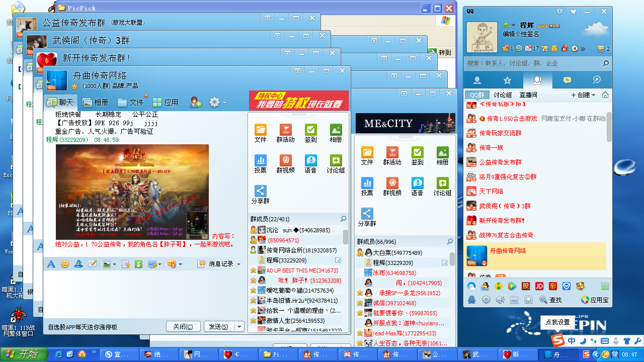The height and width of the screenshot is (362, 644).
Task: Open the mail icon showing 17
Action: point(528,48)
